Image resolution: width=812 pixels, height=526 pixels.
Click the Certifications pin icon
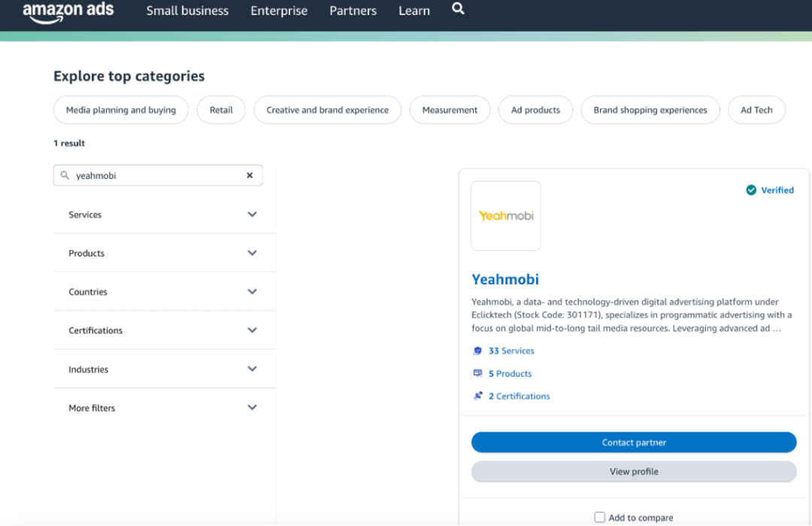pyautogui.click(x=477, y=396)
